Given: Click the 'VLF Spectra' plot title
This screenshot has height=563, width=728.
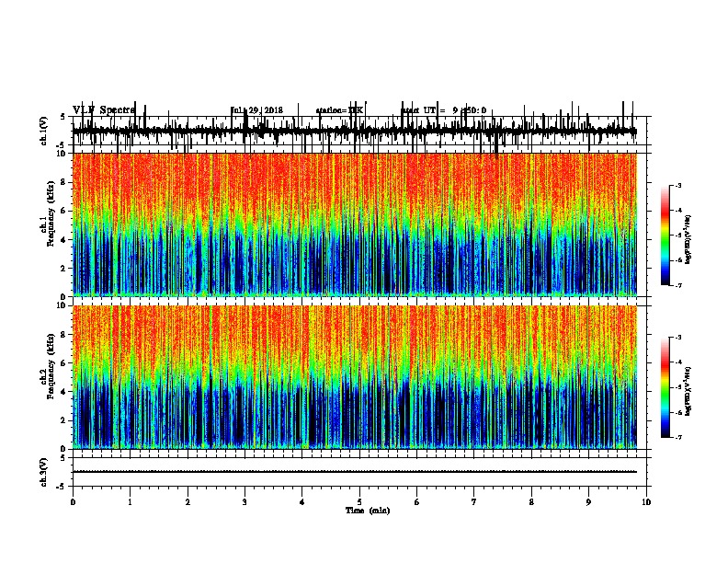Looking at the screenshot, I should click(104, 110).
